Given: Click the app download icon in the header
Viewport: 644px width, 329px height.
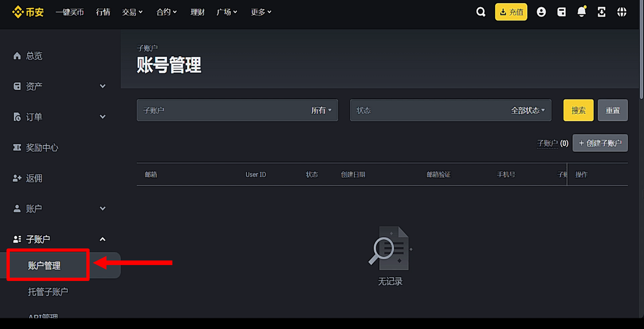Looking at the screenshot, I should click(x=601, y=12).
